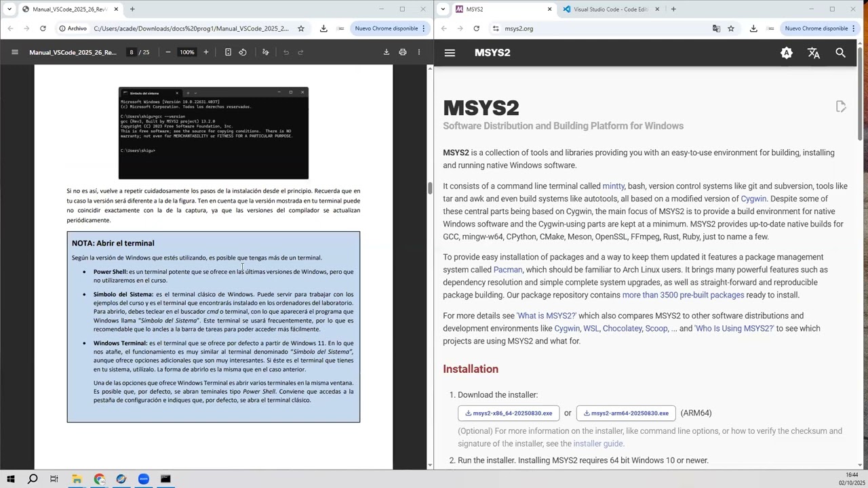This screenshot has height=488, width=868.
Task: Open MSYS2 site hamburger navigation menu
Action: tap(450, 53)
